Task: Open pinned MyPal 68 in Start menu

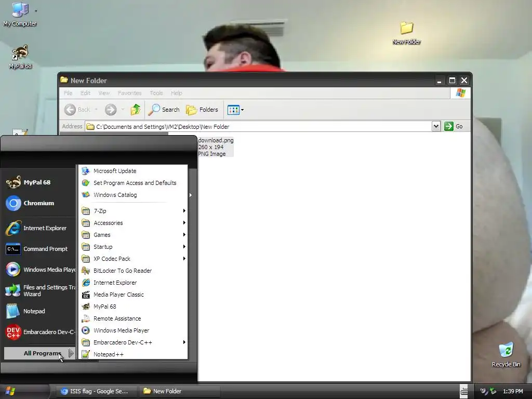Action: (39, 182)
